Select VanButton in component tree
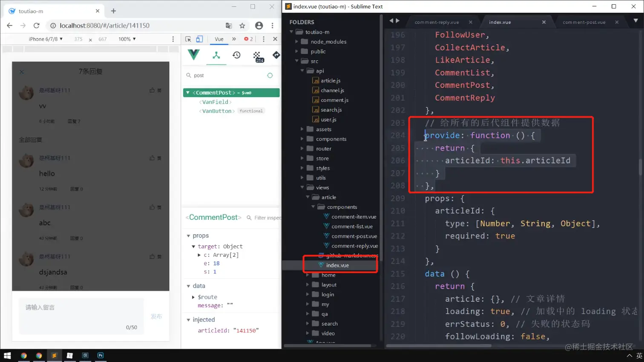This screenshot has height=362, width=644. 217,111
